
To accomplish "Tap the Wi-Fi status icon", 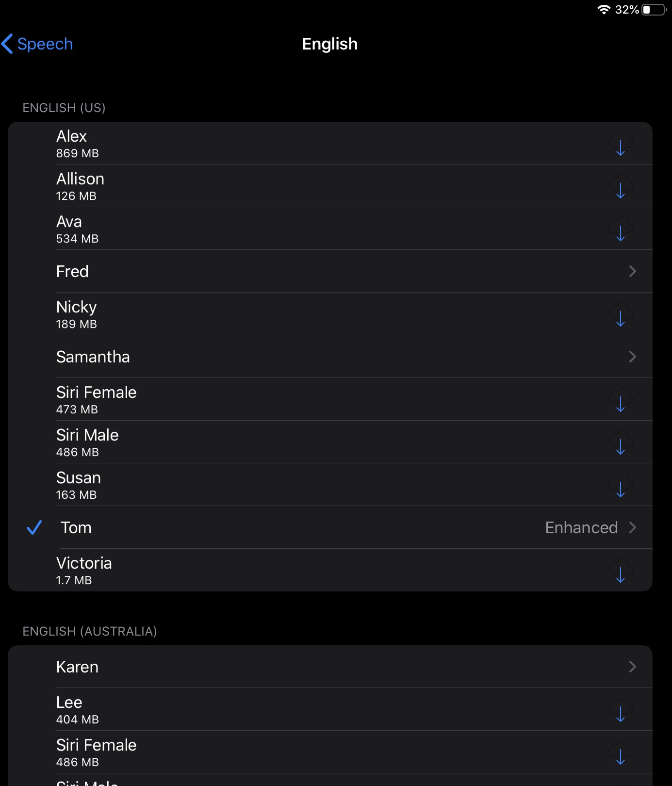I will [x=604, y=10].
